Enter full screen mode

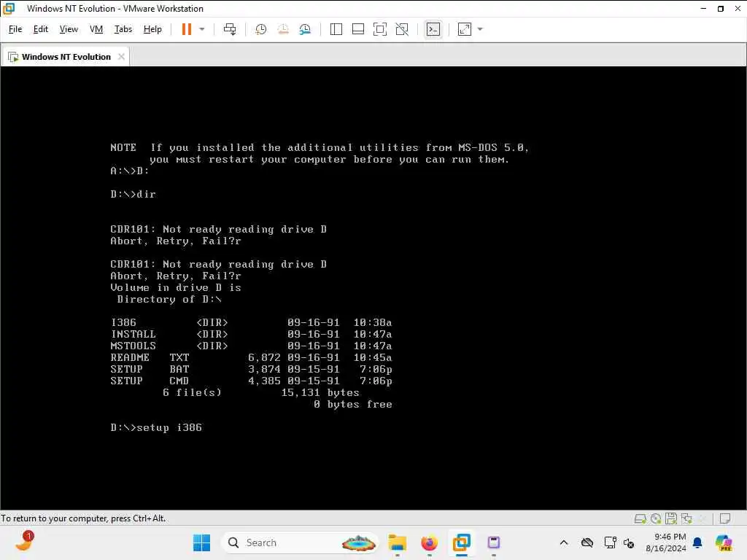click(x=379, y=29)
